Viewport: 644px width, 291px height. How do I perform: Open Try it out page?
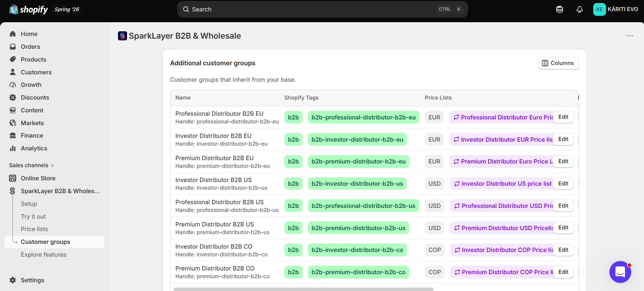[33, 217]
